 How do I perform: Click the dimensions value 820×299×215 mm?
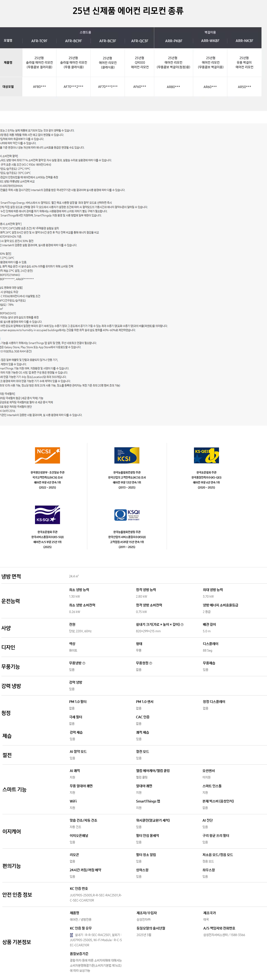tap(148, 631)
